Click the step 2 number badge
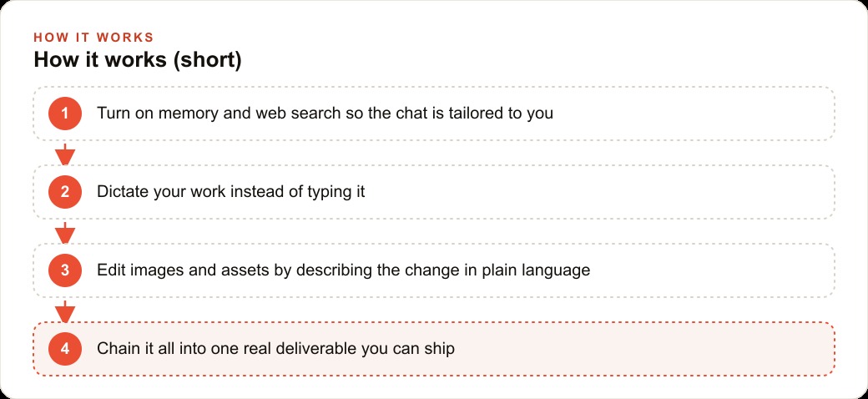The height and width of the screenshot is (399, 868). [65, 192]
